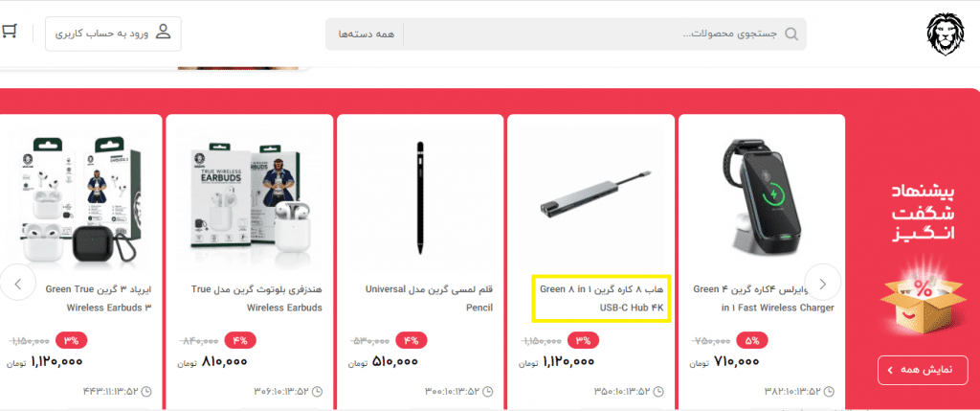The width and height of the screenshot is (980, 411).
Task: Open the True Wireless Earbuds product title
Action: click(256, 298)
